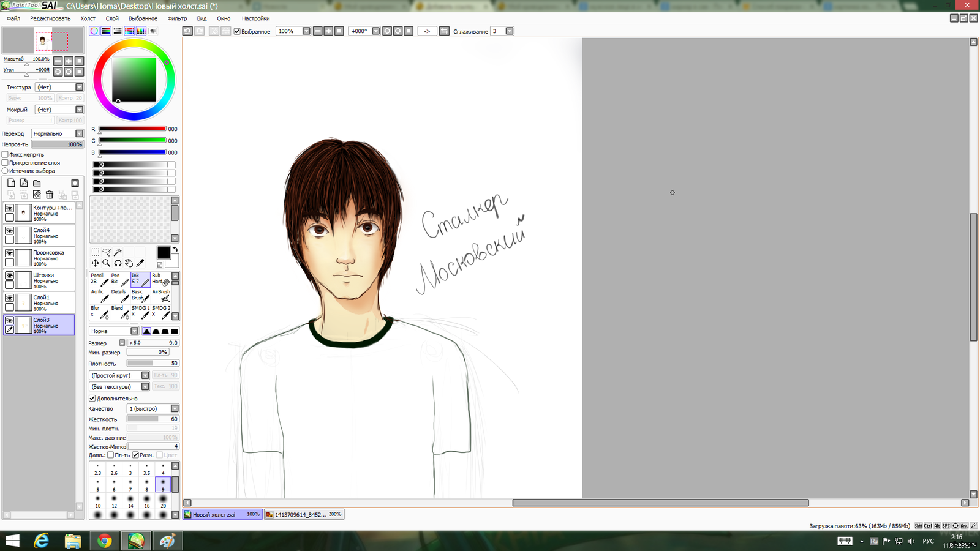Select the Lasso selection tool

tap(107, 252)
